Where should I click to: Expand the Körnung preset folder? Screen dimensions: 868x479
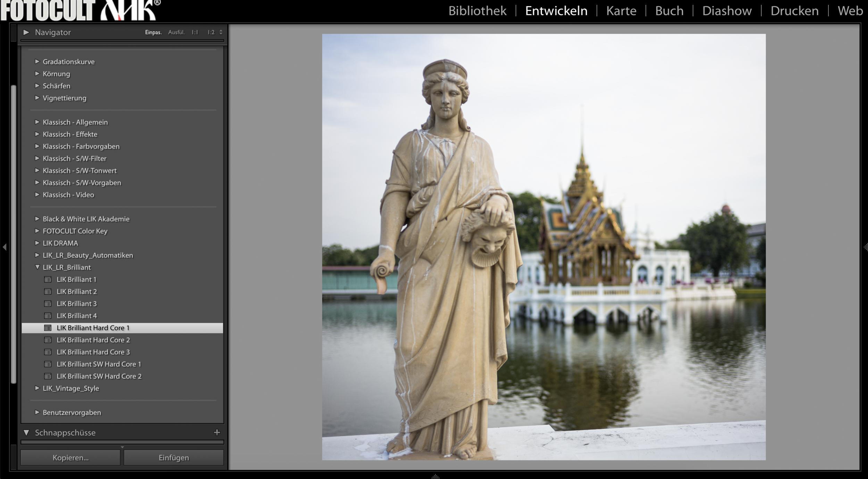37,74
